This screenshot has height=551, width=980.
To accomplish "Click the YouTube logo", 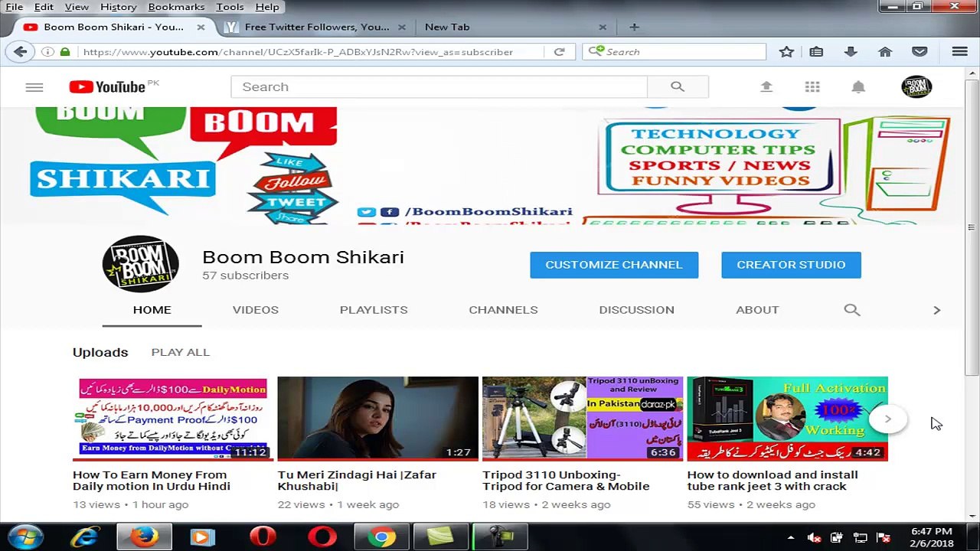I will [107, 86].
